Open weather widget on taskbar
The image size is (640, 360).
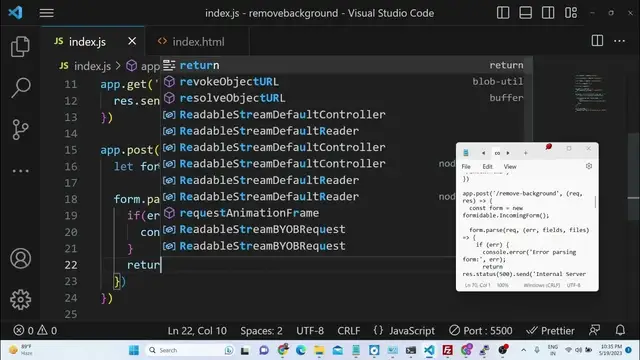tap(20, 350)
